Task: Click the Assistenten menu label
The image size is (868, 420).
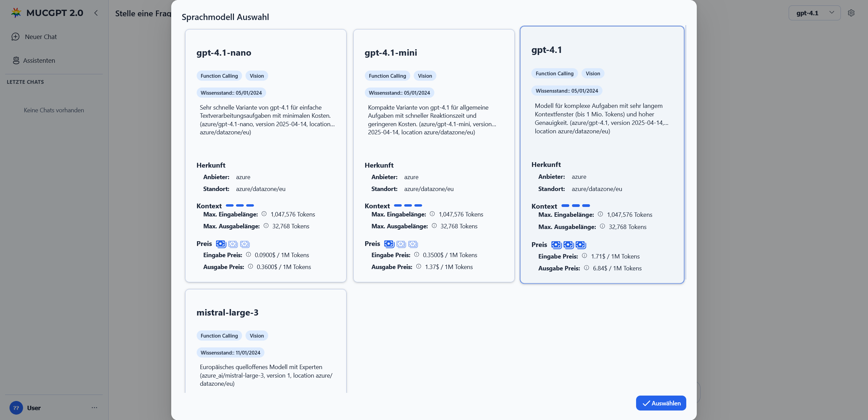Action: (39, 60)
